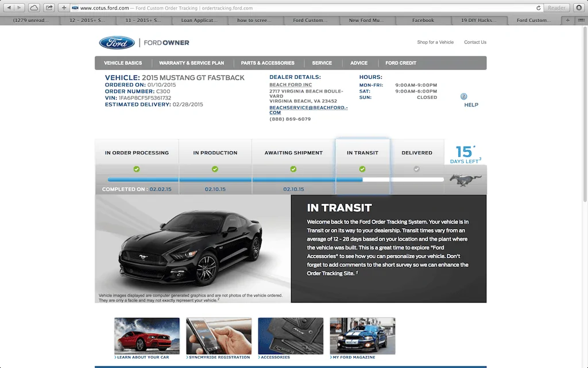Click the black Mustang vehicle image
588x368 pixels.
tap(191, 248)
